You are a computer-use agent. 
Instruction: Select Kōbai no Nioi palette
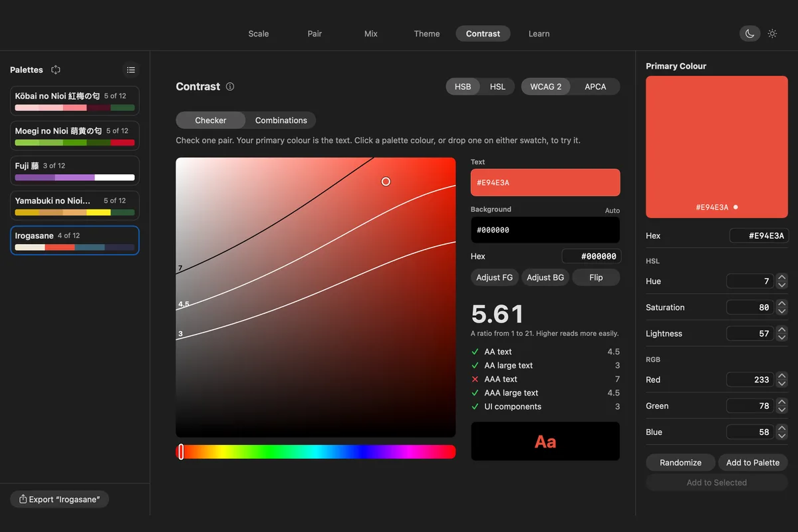point(74,101)
